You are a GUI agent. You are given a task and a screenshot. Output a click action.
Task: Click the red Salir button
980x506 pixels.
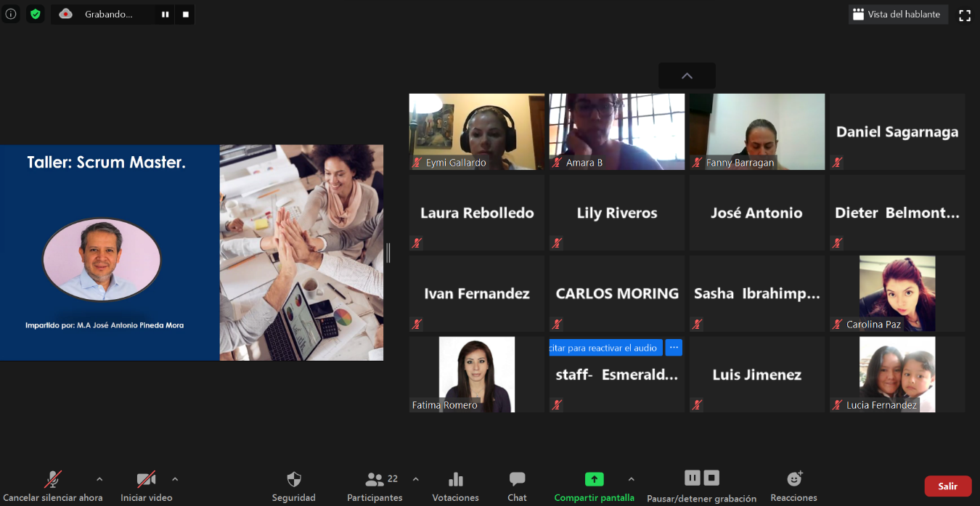click(x=947, y=486)
